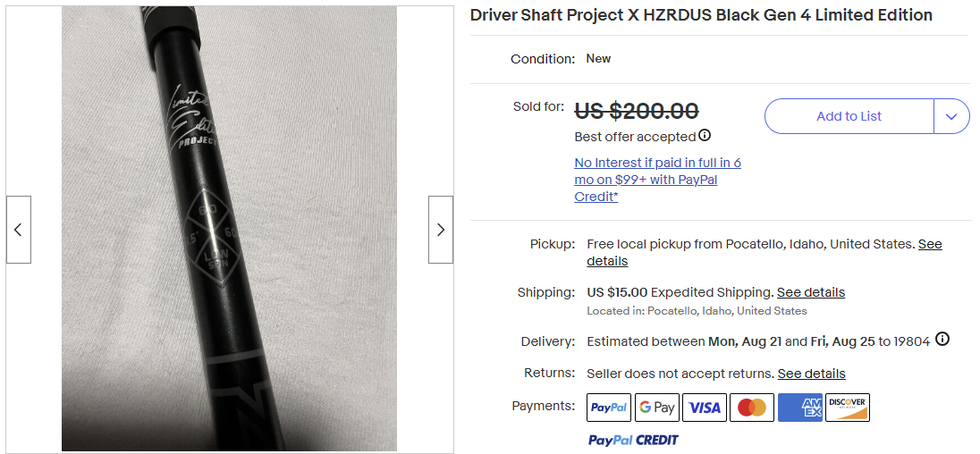The width and height of the screenshot is (980, 454).
Task: Click the PayPal payment icon
Action: [609, 408]
